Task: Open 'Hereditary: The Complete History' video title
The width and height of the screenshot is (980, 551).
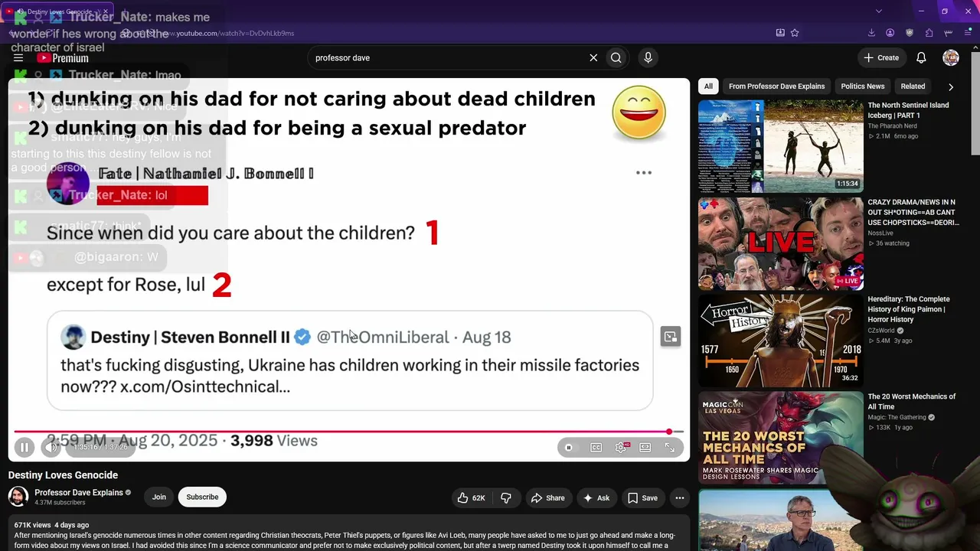Action: click(x=909, y=309)
